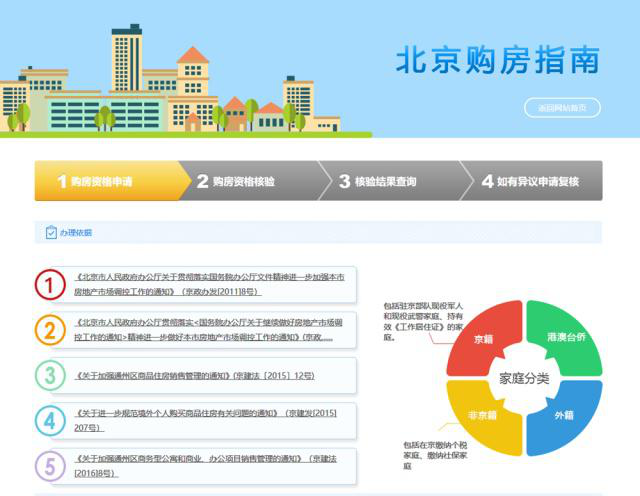Click the orange circled number 2 icon
Screen dimensions: 640x496
pos(50,330)
